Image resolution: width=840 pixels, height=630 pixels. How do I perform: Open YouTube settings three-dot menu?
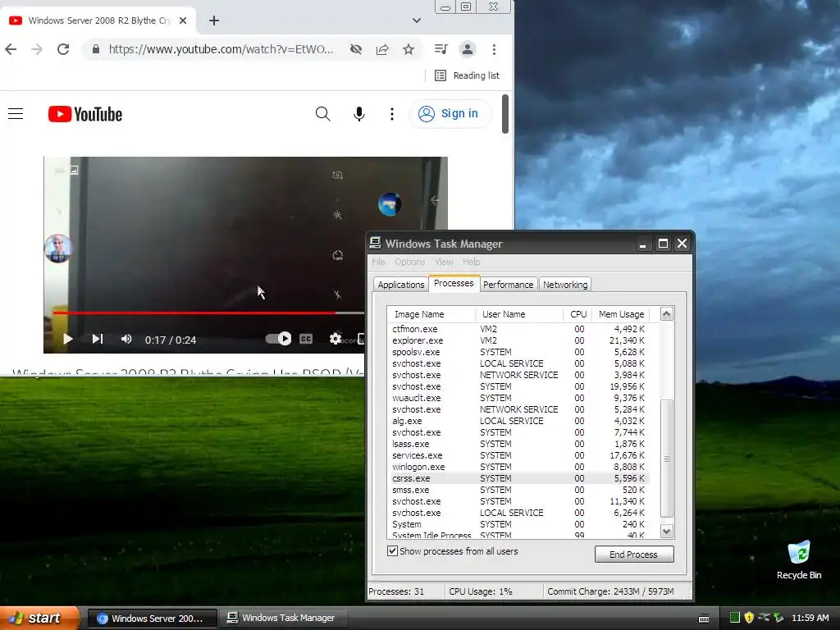coord(392,113)
